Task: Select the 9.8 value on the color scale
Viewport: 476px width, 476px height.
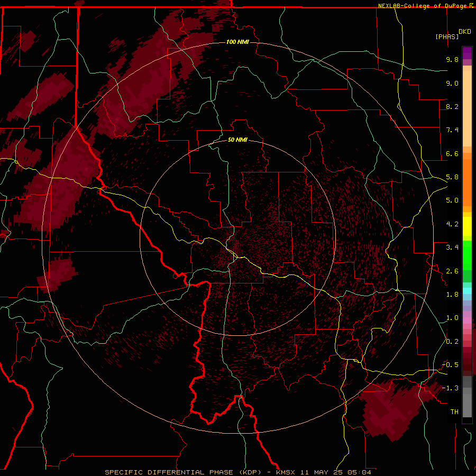Action: pyautogui.click(x=452, y=59)
